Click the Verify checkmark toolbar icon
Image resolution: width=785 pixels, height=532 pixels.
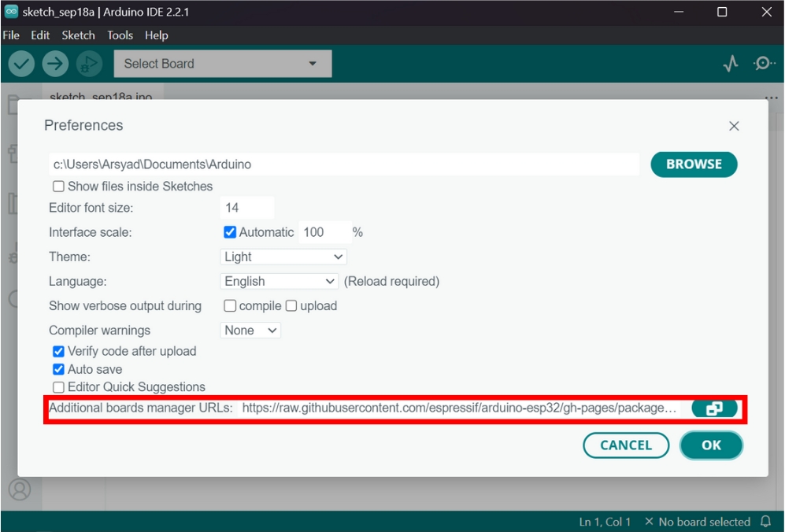[21, 64]
